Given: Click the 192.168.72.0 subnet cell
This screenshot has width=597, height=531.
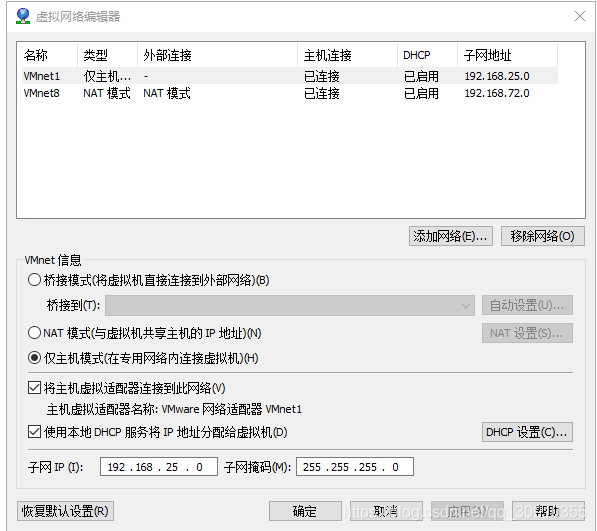Looking at the screenshot, I should coord(497,93).
